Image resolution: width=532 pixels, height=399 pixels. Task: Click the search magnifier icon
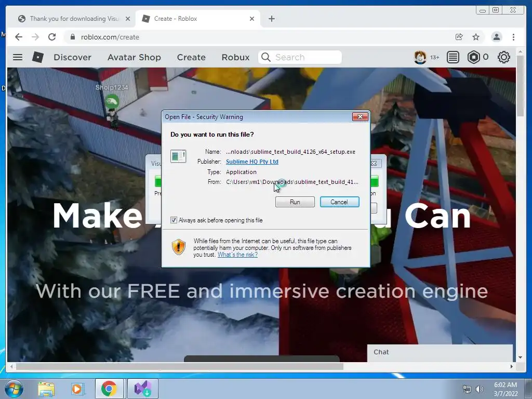click(266, 57)
